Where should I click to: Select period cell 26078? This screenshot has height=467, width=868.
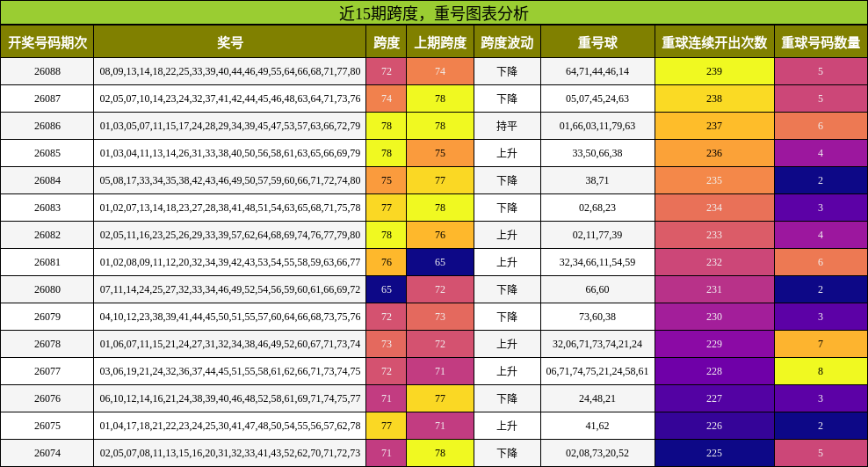coord(47,344)
